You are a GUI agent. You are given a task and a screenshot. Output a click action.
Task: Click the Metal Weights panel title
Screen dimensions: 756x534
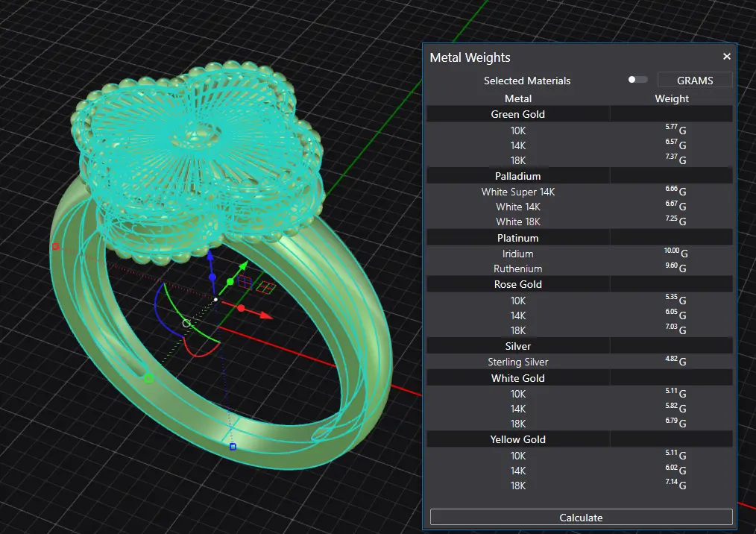pos(470,57)
